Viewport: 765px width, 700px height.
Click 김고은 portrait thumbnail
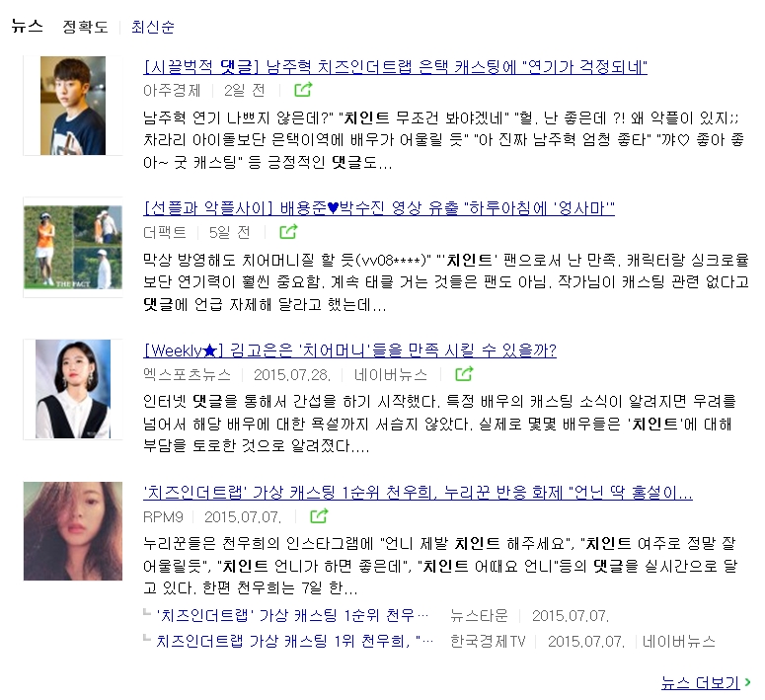[73, 389]
